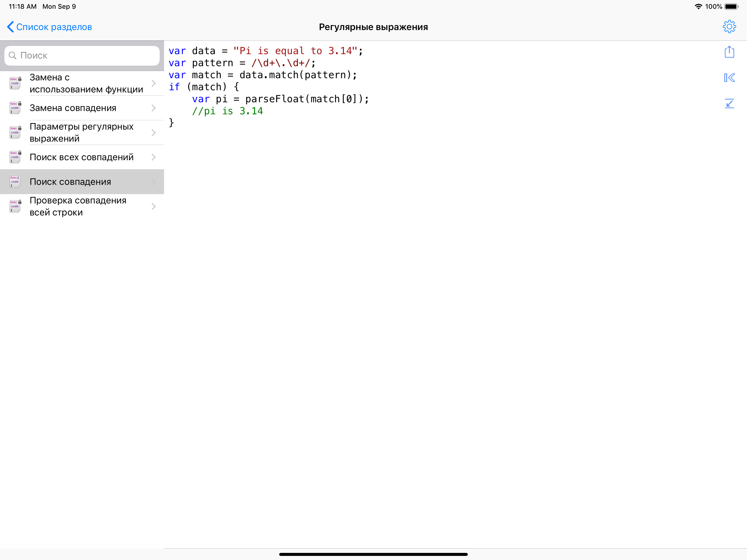Click the magnifier icon in search bar

point(13,56)
